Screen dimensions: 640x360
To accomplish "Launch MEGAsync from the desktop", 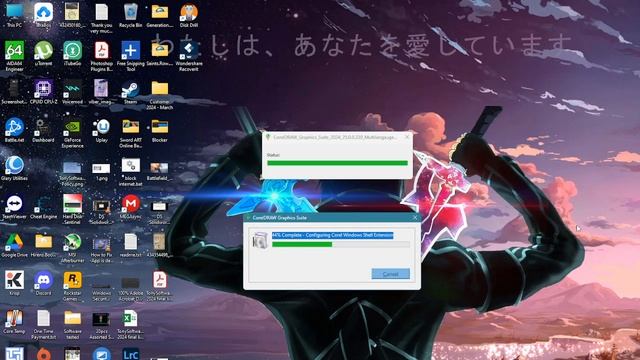I will pyautogui.click(x=130, y=207).
